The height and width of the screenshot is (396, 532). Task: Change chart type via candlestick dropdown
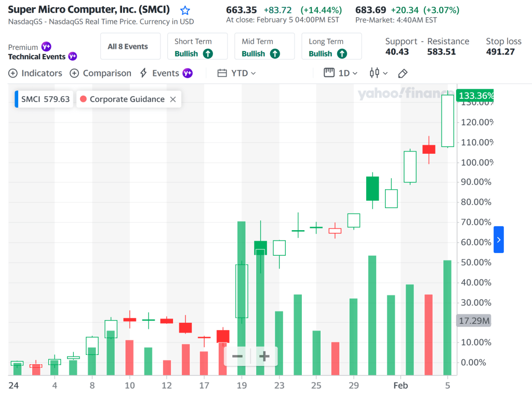point(378,73)
